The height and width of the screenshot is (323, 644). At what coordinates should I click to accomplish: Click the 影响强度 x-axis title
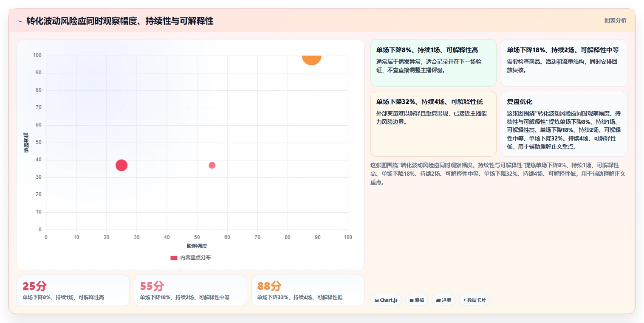[x=197, y=246]
